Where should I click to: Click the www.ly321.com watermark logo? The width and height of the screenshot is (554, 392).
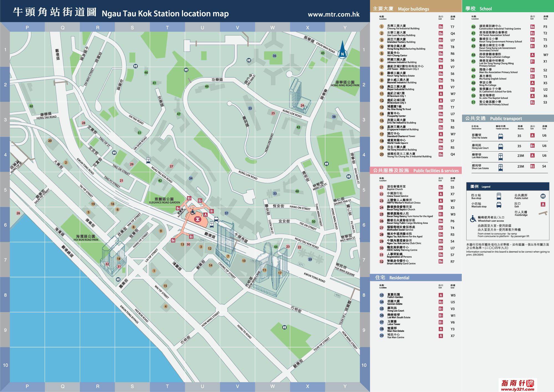(517, 385)
